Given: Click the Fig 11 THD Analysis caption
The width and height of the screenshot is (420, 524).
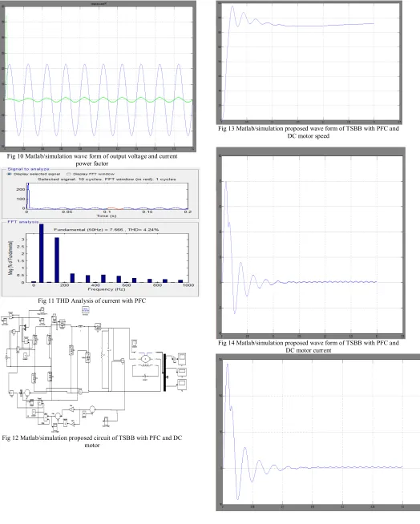Looking at the screenshot, I should (92, 300).
